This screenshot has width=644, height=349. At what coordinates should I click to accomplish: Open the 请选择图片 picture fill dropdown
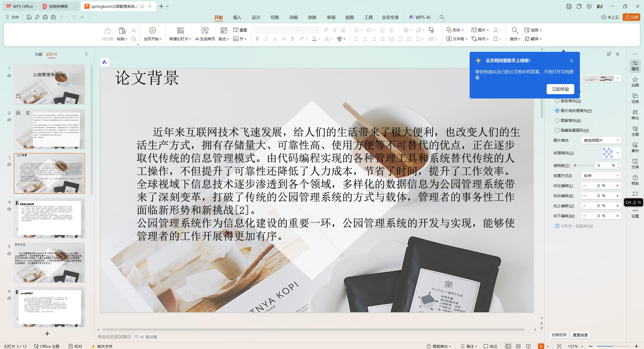(601, 140)
